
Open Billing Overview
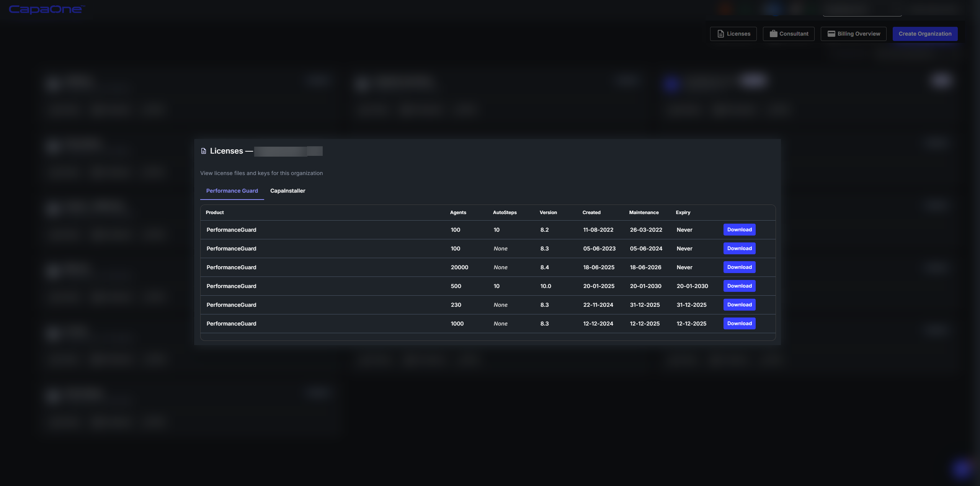pos(853,34)
